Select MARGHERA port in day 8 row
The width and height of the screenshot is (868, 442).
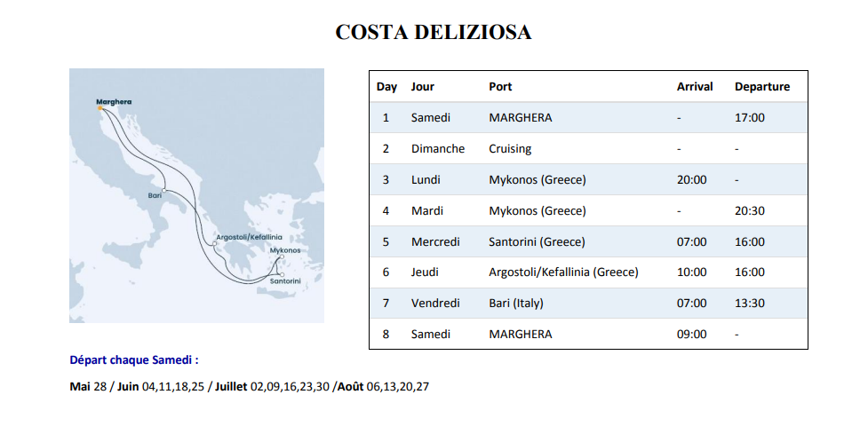[521, 334]
